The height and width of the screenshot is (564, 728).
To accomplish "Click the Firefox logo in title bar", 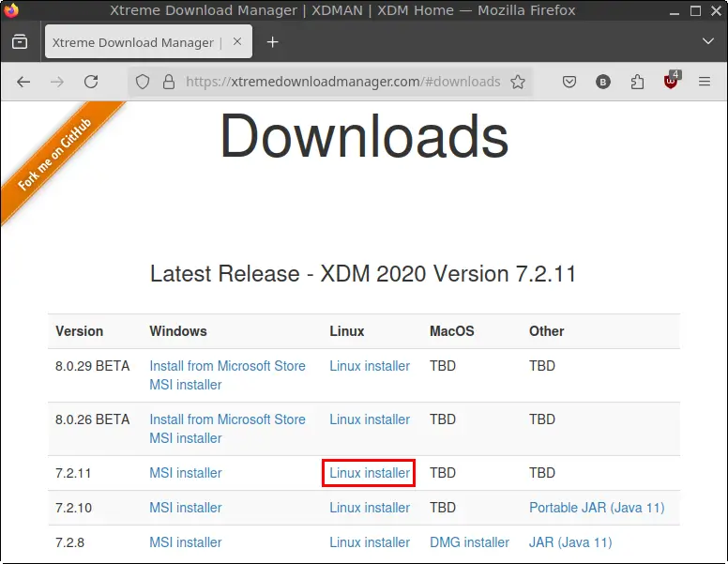I will (10, 10).
